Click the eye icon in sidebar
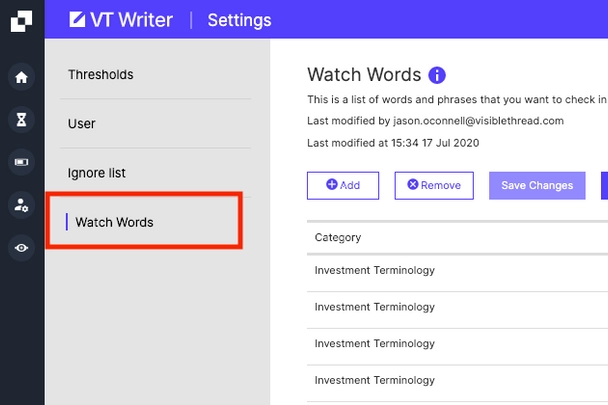 21,248
